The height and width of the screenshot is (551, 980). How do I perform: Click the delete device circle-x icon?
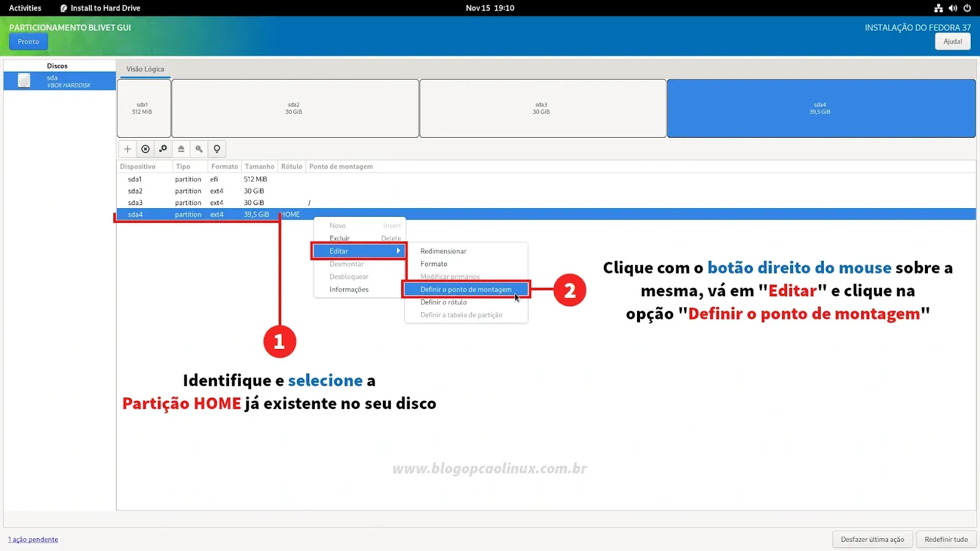tap(145, 149)
